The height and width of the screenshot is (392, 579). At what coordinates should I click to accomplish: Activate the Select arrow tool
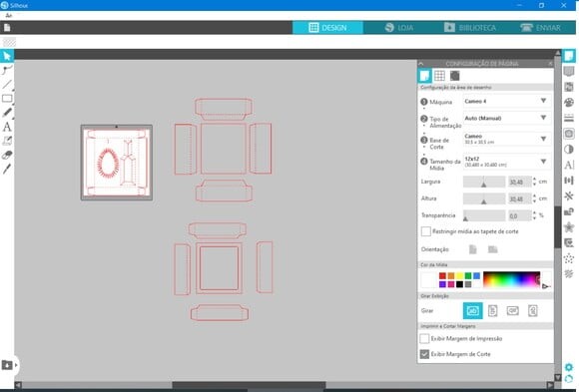coord(7,56)
